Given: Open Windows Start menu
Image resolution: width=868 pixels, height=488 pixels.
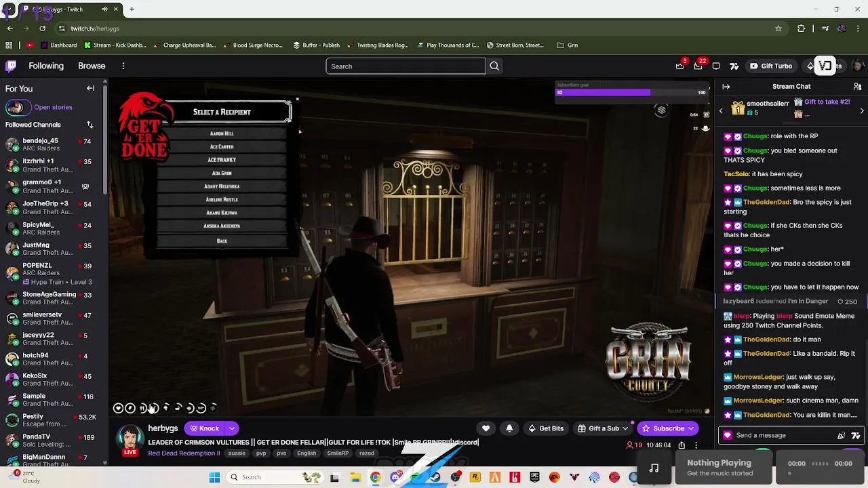Looking at the screenshot, I should click(x=214, y=477).
